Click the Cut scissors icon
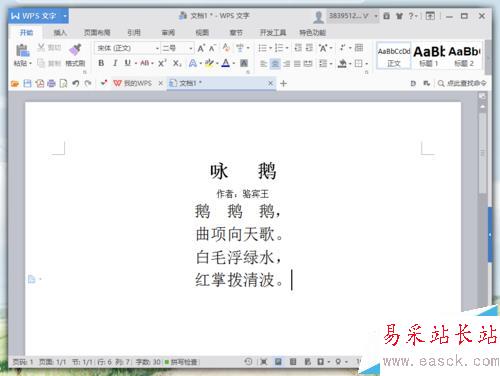The height and width of the screenshot is (376, 500). click(x=41, y=47)
